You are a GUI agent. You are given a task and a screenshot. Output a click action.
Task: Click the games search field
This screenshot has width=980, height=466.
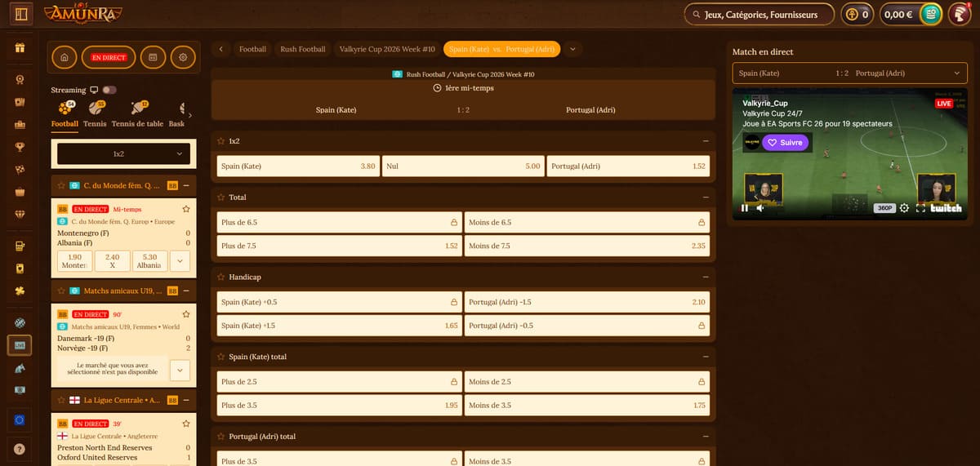[760, 15]
